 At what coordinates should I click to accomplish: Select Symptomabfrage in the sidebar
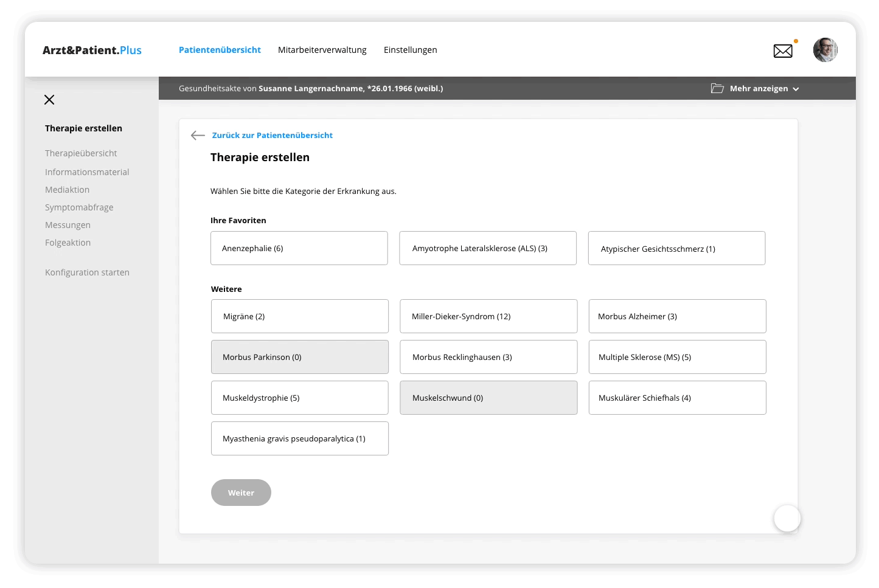(x=79, y=207)
